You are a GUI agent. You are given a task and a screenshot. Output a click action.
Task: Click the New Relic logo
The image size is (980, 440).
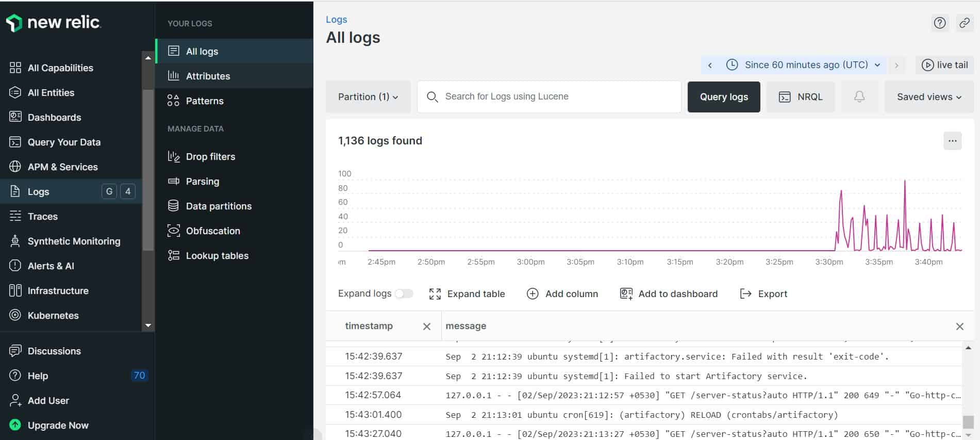pyautogui.click(x=53, y=23)
